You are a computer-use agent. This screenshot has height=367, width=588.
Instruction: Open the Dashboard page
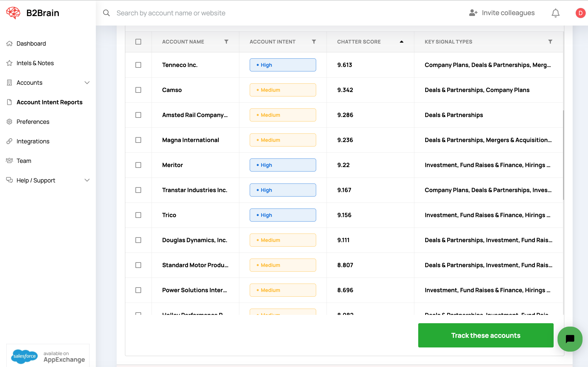click(x=31, y=43)
